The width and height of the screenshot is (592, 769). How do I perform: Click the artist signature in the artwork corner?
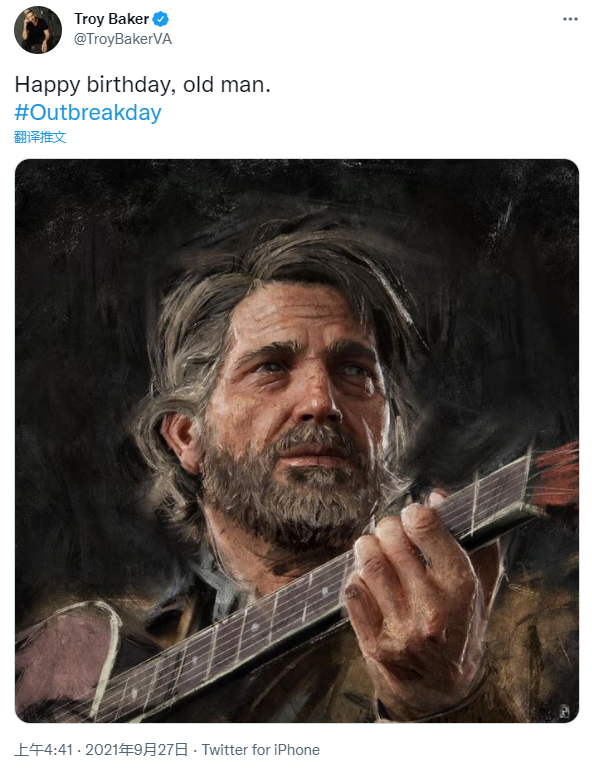tap(565, 711)
